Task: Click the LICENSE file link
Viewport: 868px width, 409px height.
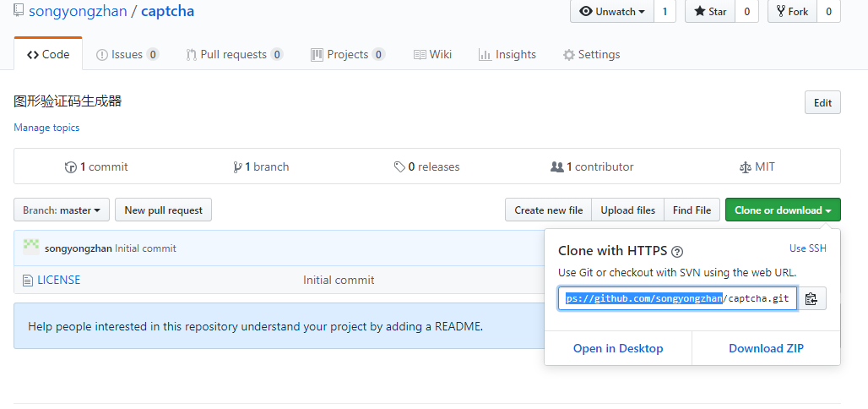Action: (58, 280)
